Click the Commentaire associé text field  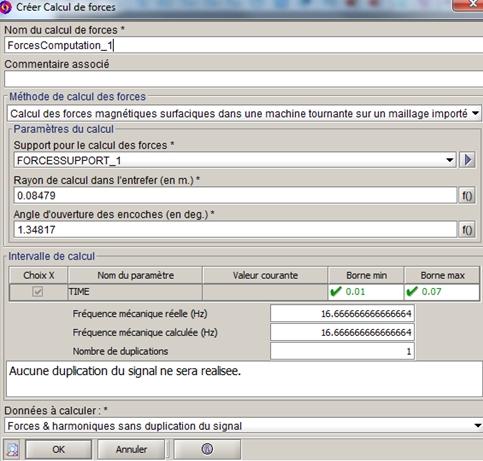[x=243, y=79]
